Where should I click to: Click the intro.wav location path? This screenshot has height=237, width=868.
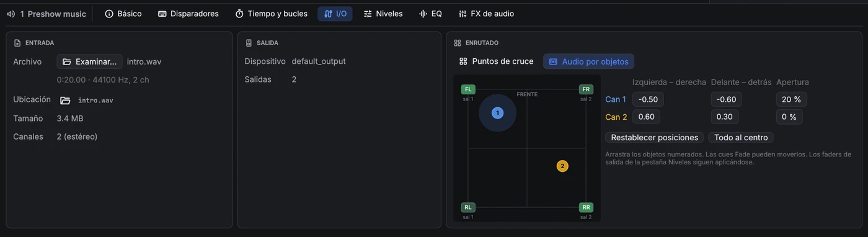pyautogui.click(x=95, y=100)
